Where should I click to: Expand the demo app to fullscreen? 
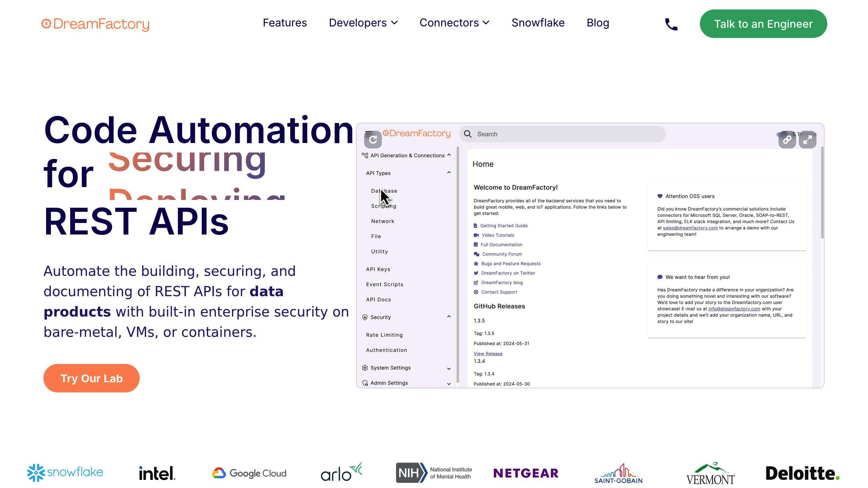[x=808, y=139]
